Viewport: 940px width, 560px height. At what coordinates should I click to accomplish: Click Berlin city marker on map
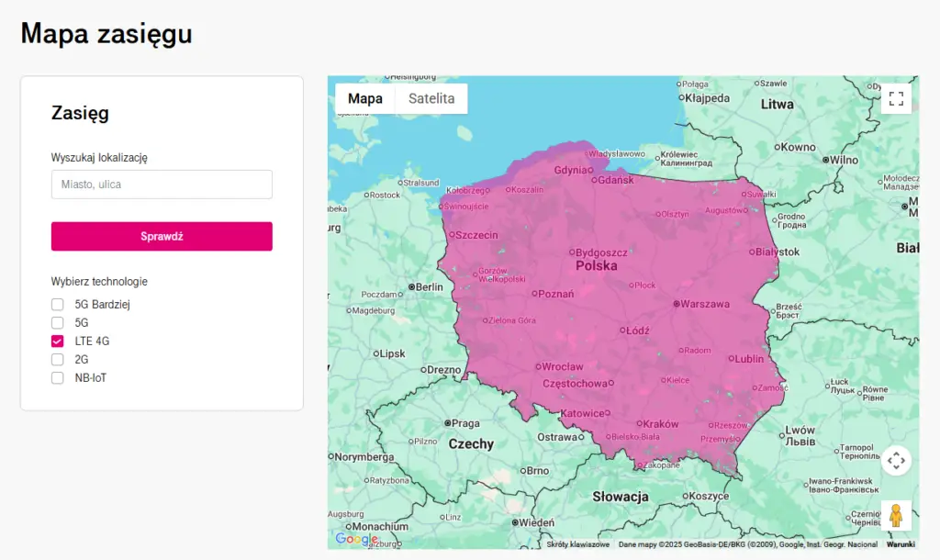tap(412, 286)
